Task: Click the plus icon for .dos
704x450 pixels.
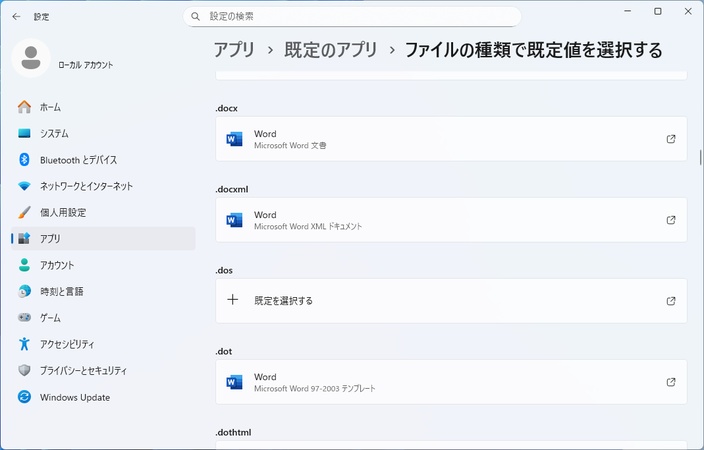Action: [x=233, y=300]
